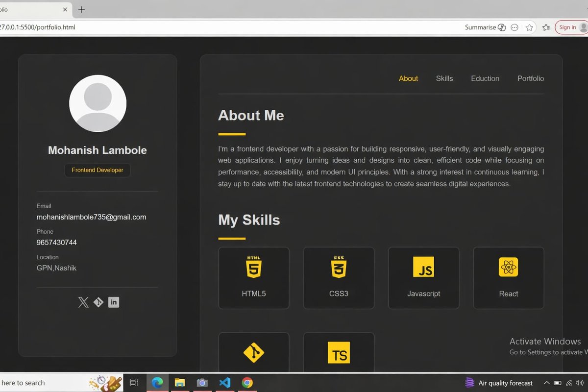Screen dimensions: 588x392
Task: Click the About Me heading
Action: tap(251, 116)
